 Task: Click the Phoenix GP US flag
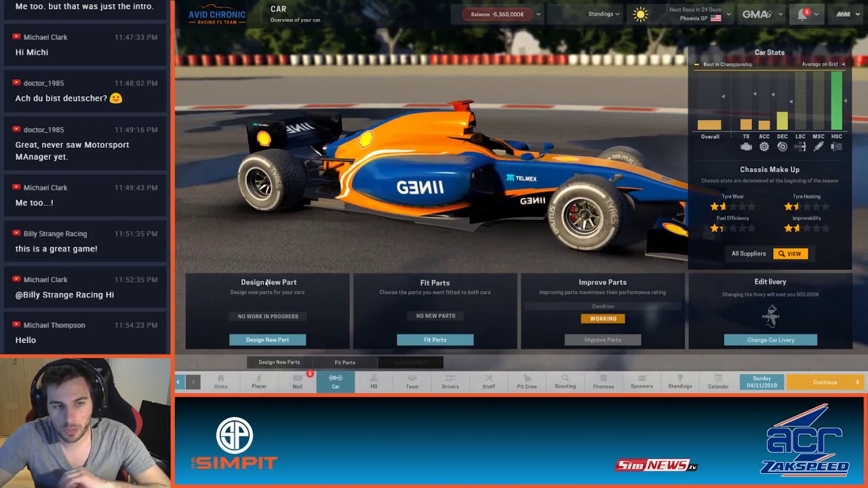[715, 18]
